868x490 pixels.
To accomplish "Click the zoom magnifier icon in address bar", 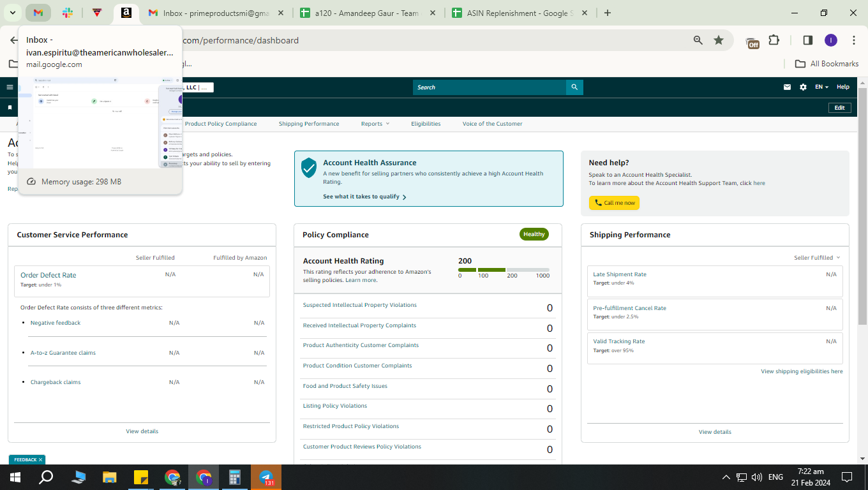I will [x=698, y=40].
